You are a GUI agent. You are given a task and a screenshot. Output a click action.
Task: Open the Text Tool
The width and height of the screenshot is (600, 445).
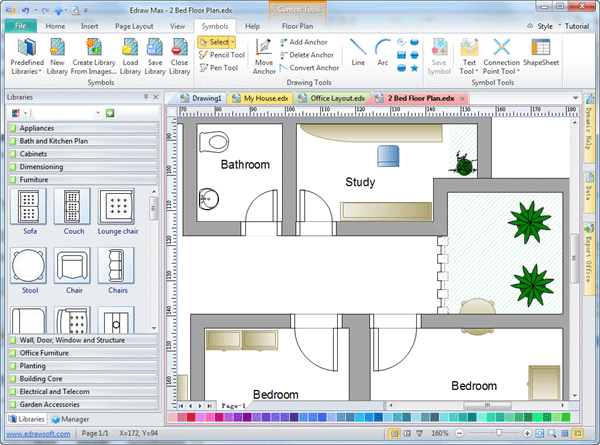[x=469, y=56]
